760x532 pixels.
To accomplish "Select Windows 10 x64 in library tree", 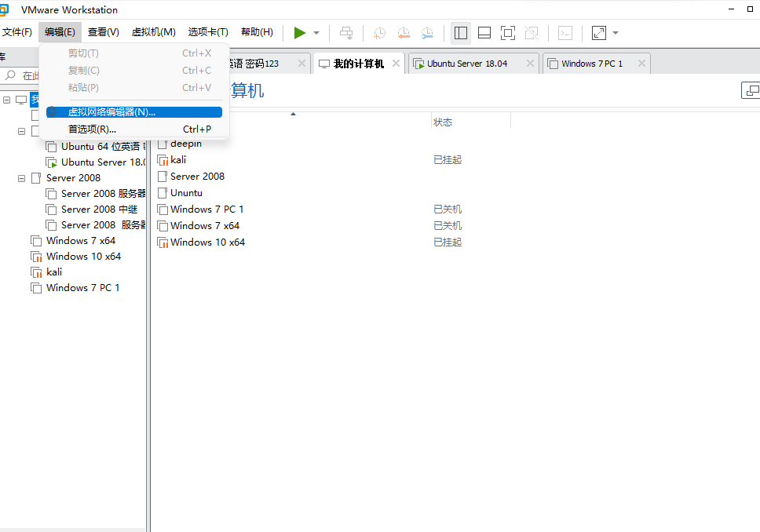I will click(75, 257).
